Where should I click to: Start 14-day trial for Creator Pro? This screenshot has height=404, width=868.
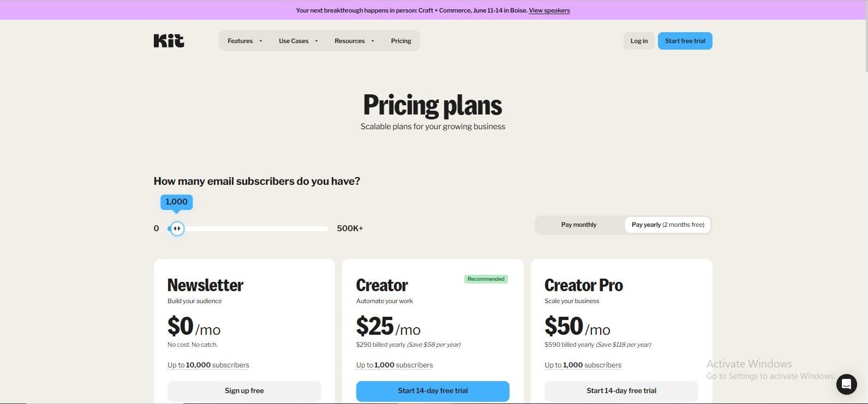pos(621,391)
